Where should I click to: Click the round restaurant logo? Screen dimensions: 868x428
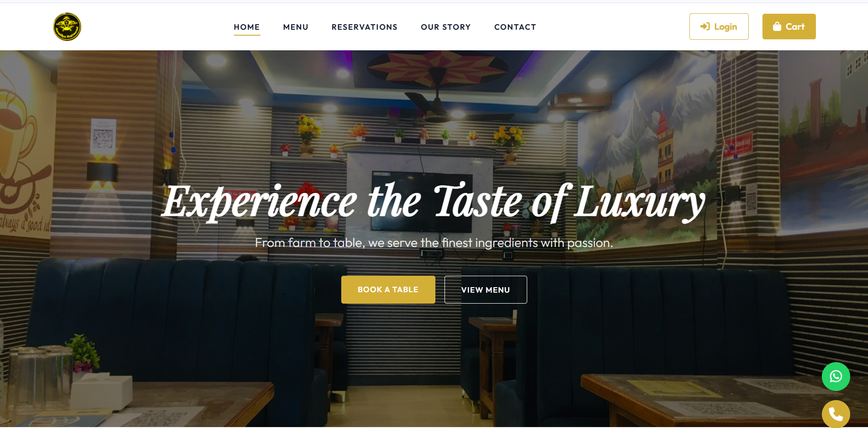67,27
